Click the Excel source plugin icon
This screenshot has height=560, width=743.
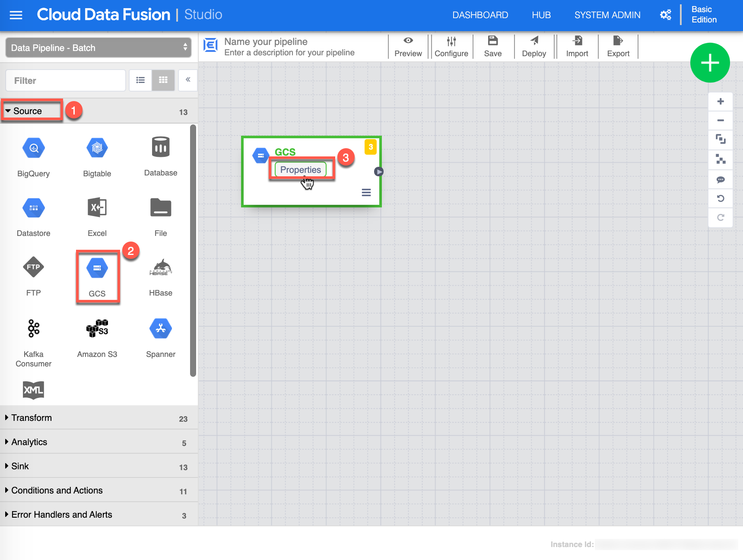pyautogui.click(x=97, y=208)
